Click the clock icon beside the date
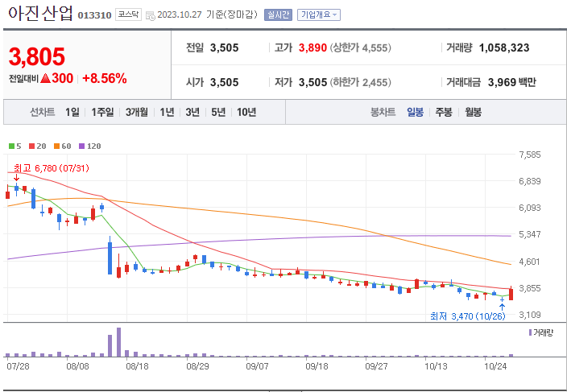Viewport: 567px width, 392px height. [150, 15]
